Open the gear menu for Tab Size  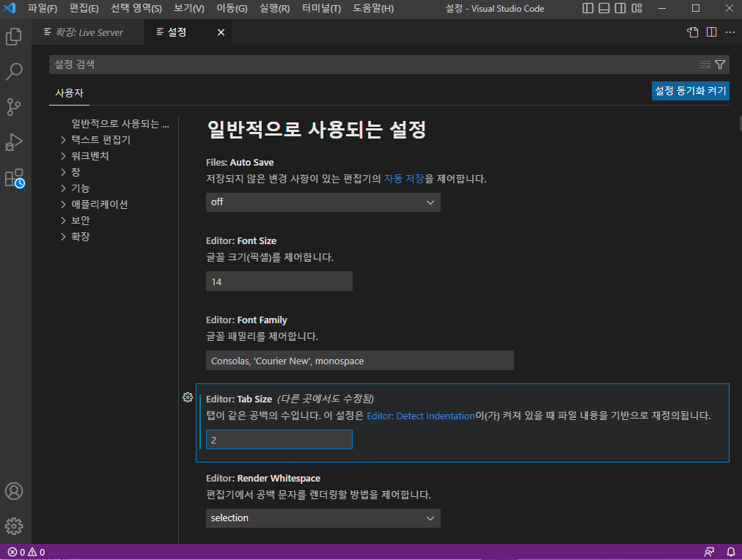pos(188,397)
